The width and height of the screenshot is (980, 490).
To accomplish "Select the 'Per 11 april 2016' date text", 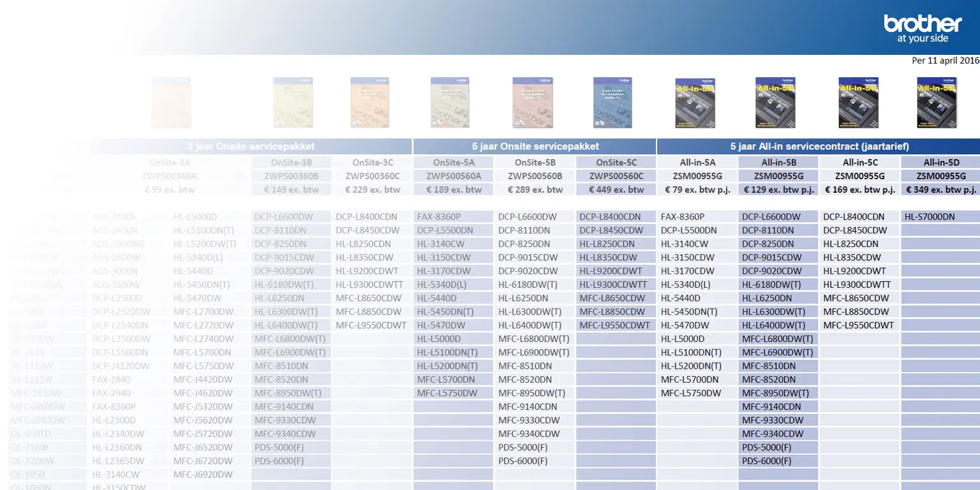I will pyautogui.click(x=946, y=61).
